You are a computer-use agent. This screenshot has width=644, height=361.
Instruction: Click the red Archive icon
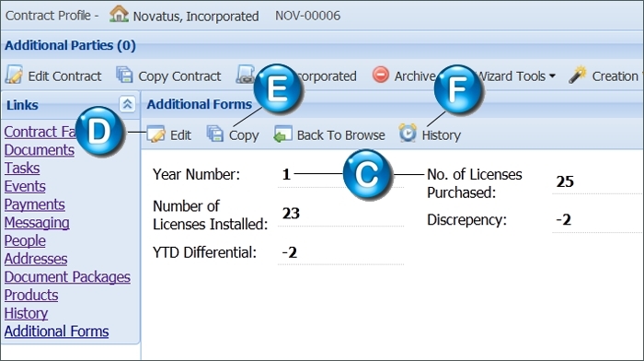381,75
